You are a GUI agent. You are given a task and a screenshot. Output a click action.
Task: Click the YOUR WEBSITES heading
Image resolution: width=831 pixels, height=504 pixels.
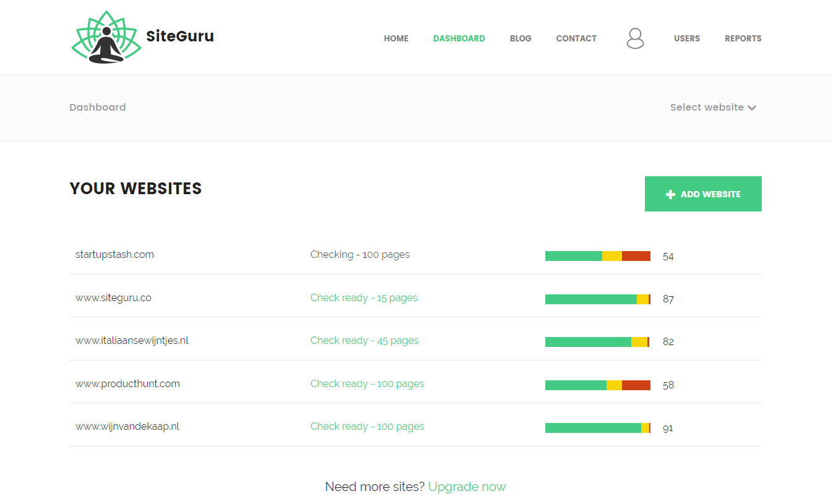[x=135, y=189]
